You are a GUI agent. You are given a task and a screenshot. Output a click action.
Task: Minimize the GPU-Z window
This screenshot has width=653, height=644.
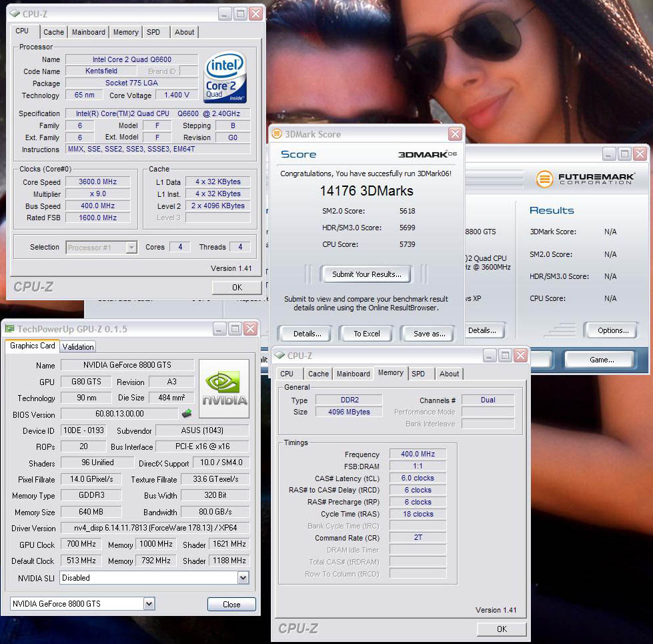219,329
